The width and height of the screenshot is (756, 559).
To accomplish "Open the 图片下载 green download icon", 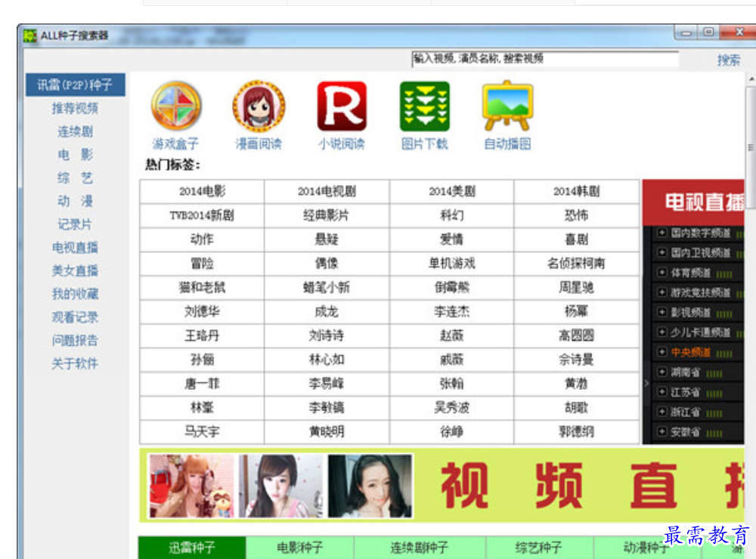I will (x=425, y=106).
